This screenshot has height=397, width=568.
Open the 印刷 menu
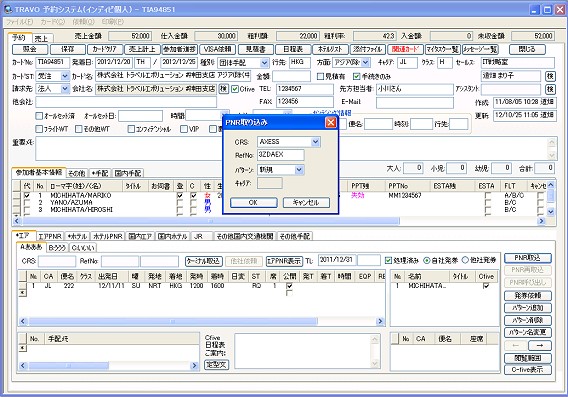113,22
